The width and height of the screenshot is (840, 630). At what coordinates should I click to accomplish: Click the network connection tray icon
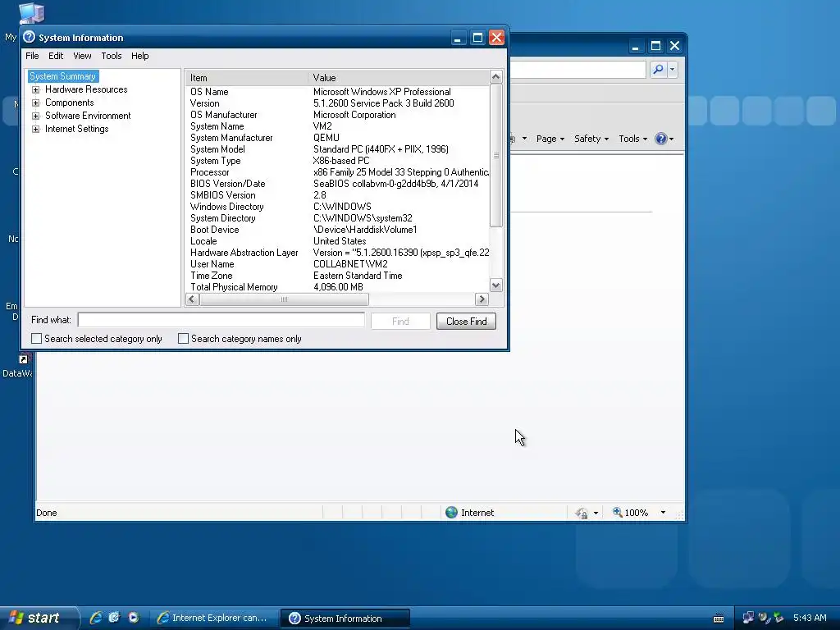click(748, 618)
